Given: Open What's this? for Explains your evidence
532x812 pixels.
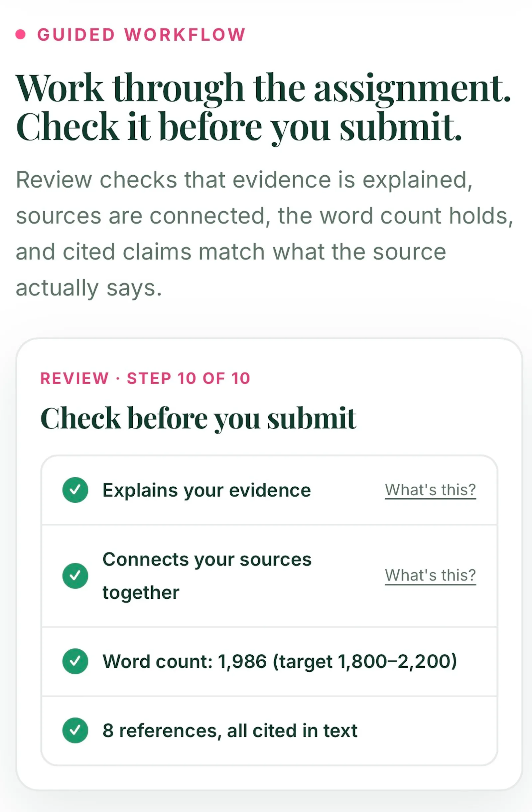Looking at the screenshot, I should 430,490.
